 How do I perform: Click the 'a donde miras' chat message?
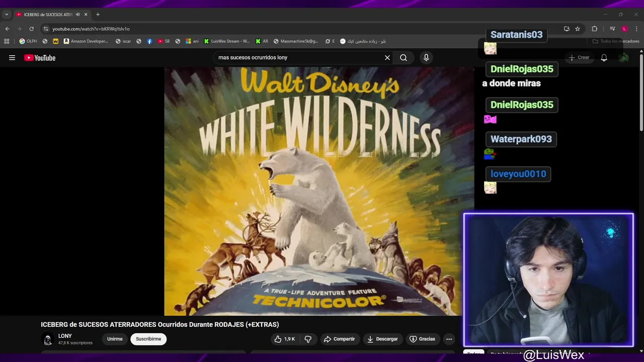coord(512,83)
